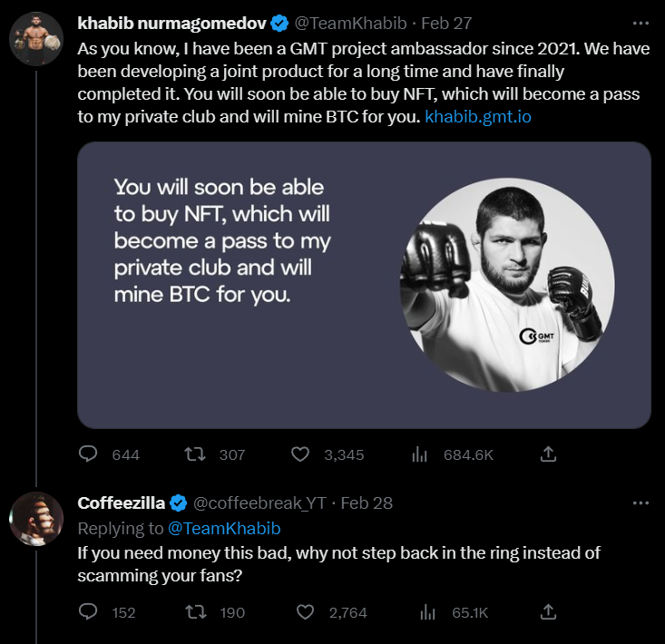This screenshot has height=644, width=665.
Task: Click the @TeamKhabib mention in reply
Action: click(x=224, y=528)
